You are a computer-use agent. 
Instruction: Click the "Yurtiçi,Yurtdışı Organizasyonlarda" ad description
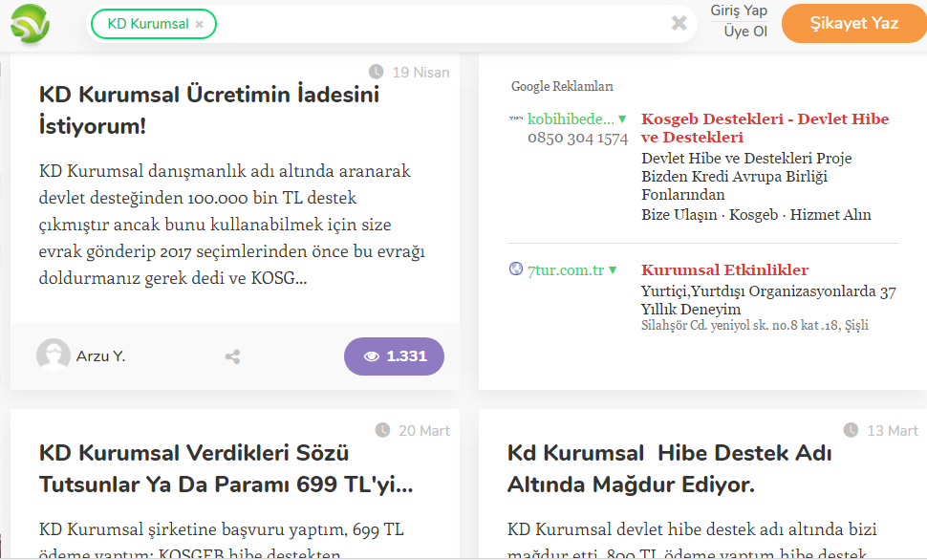point(768,300)
